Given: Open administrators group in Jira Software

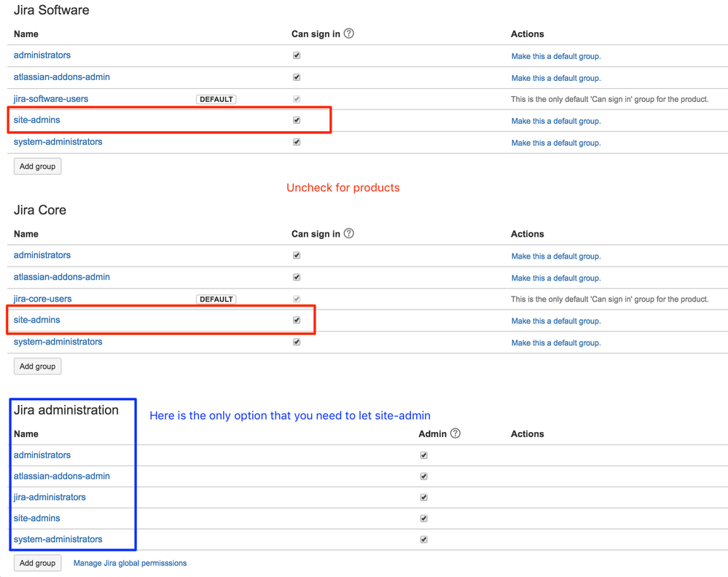Looking at the screenshot, I should [42, 55].
